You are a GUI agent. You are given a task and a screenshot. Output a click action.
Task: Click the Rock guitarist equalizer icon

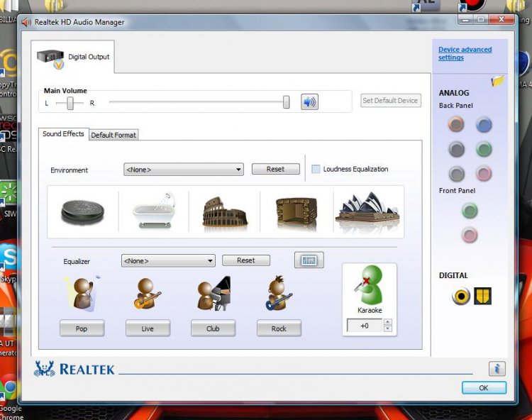pyautogui.click(x=279, y=294)
